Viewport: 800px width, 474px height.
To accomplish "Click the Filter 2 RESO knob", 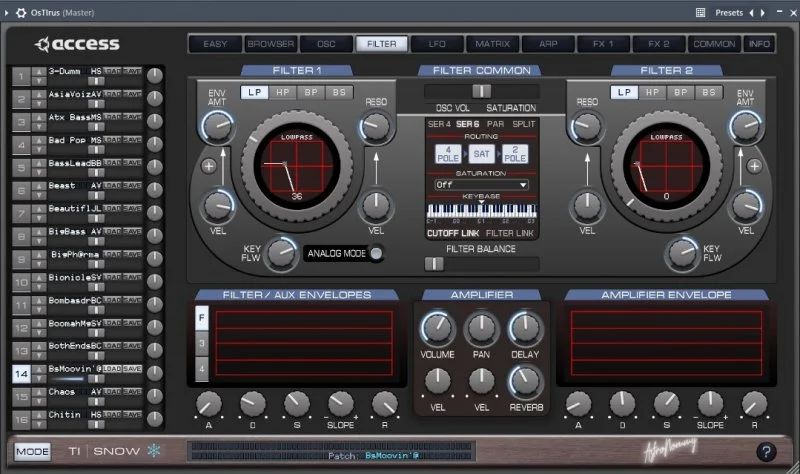I will click(587, 126).
